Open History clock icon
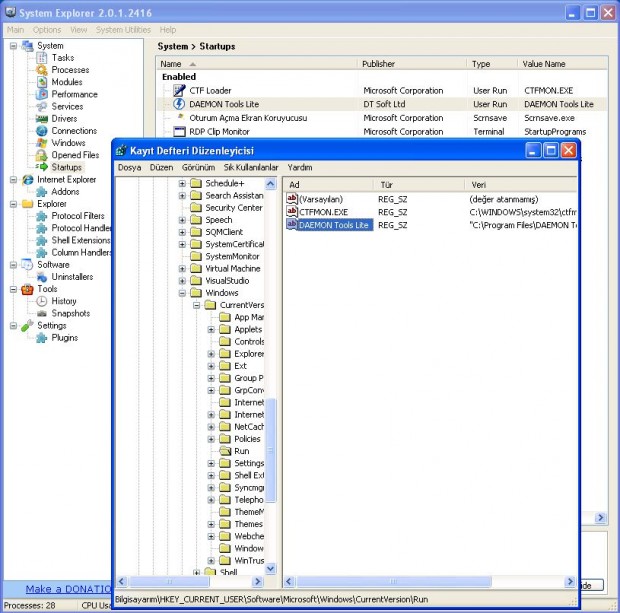Screen dimensions: 620x613 point(42,301)
